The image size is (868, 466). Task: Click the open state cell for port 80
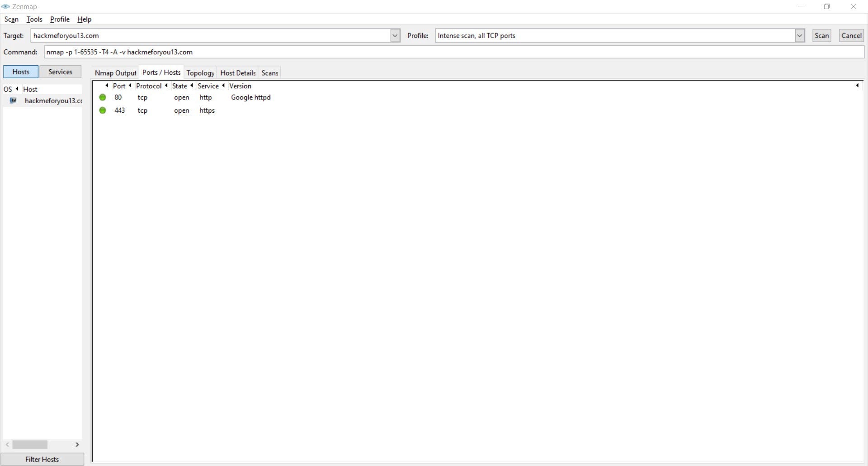181,97
